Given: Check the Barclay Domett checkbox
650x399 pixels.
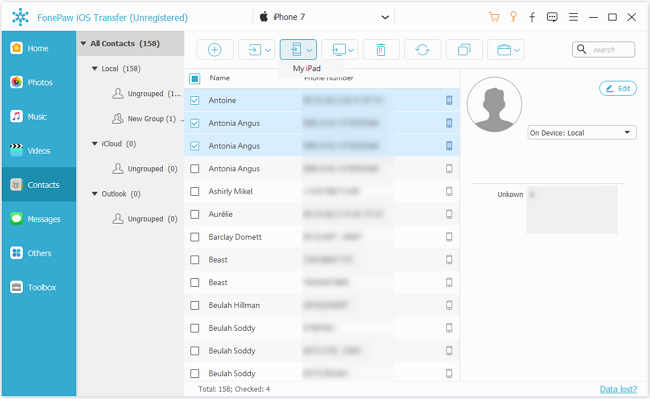Looking at the screenshot, I should pos(195,237).
